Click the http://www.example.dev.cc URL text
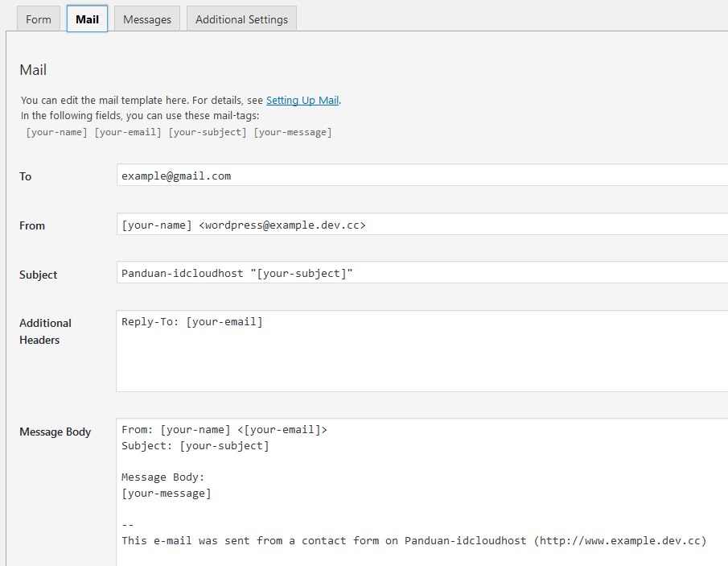 click(x=620, y=540)
